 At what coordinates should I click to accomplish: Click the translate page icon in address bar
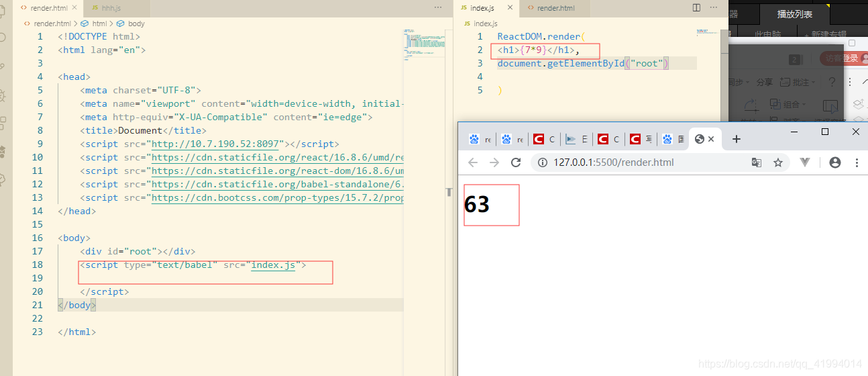756,162
